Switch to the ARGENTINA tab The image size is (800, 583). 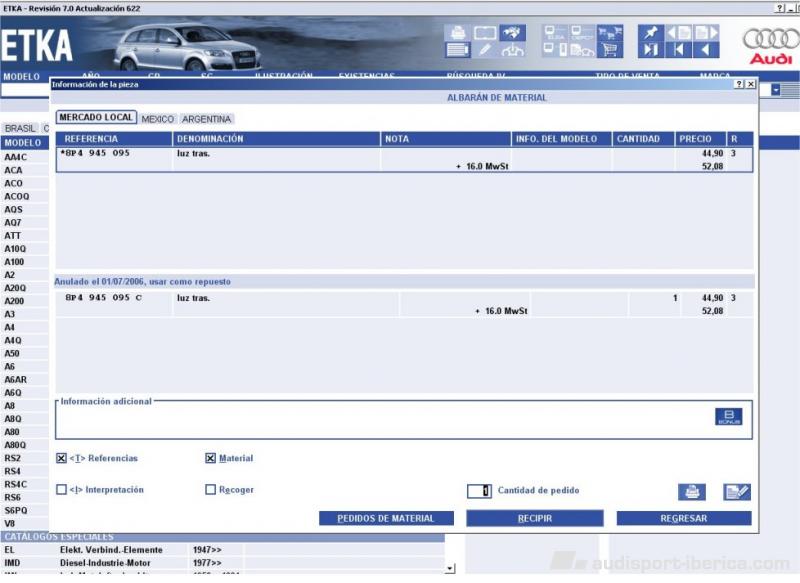coord(206,119)
